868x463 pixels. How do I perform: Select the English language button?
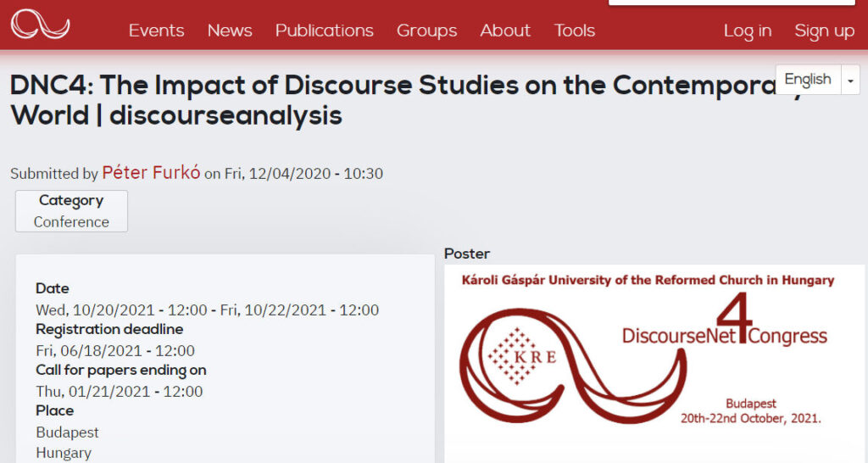[808, 80]
